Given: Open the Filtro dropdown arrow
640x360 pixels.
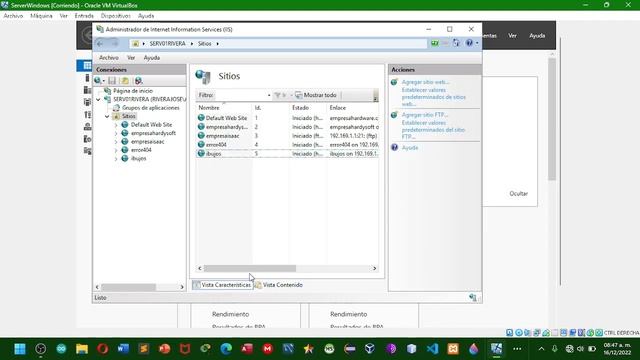Looking at the screenshot, I should click(269, 95).
